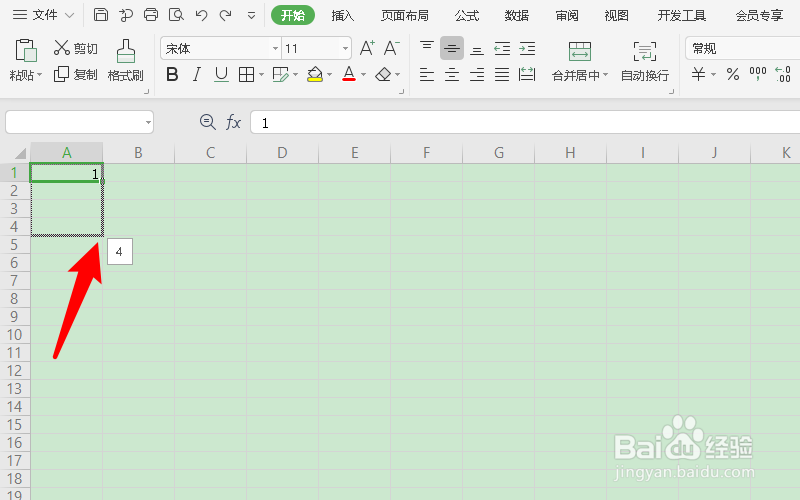Redo the last action

click(x=226, y=15)
